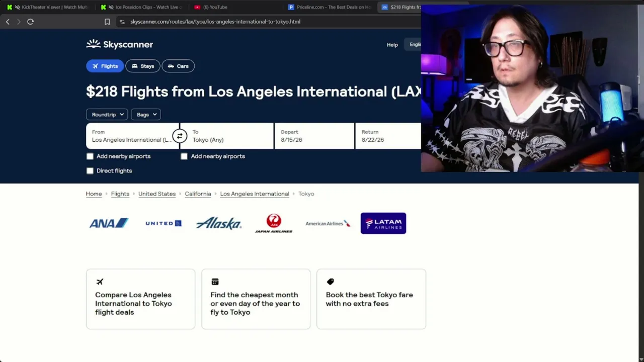This screenshot has height=362, width=644.
Task: Select the Cars tab pill
Action: pyautogui.click(x=178, y=66)
